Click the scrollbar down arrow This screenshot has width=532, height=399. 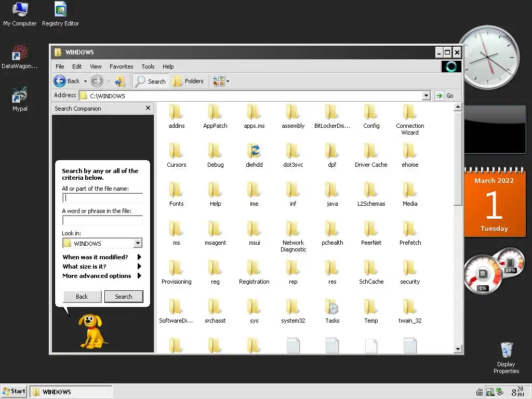coord(458,349)
